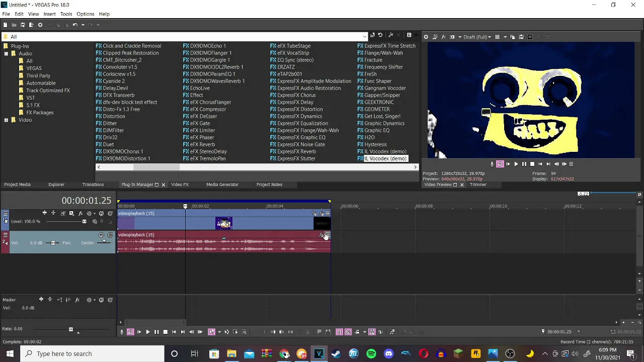Click the video track 1 hamburger menu

5,213
